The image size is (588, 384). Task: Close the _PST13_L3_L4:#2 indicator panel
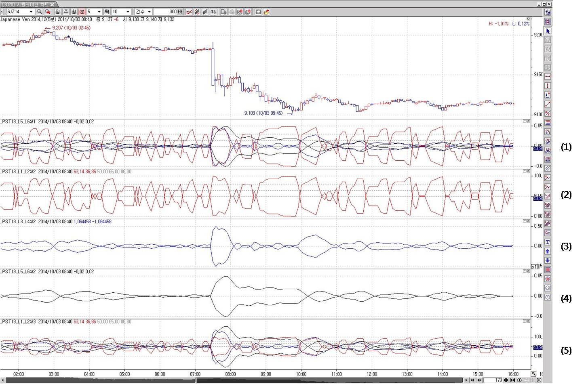click(x=528, y=221)
